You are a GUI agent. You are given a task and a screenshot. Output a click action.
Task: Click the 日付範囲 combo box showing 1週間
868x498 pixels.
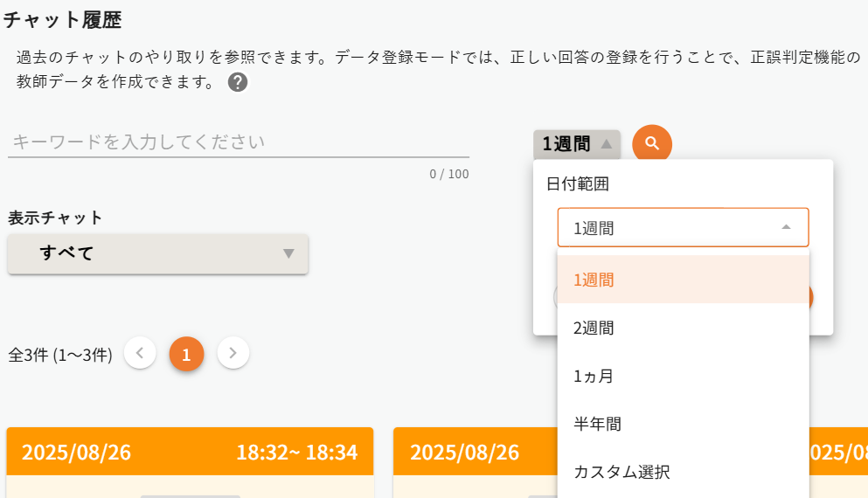[682, 227]
